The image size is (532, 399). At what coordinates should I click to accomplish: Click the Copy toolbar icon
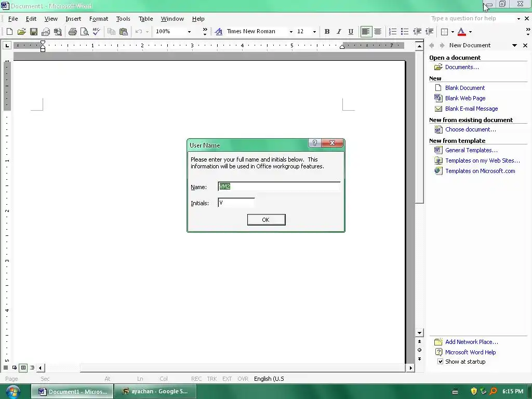(x=111, y=32)
